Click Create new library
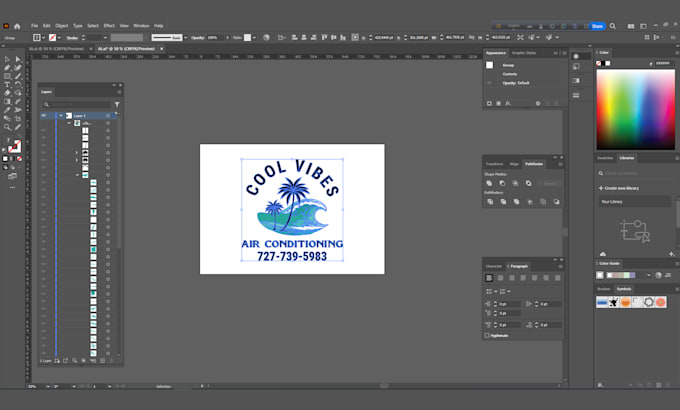680x410 pixels. pyautogui.click(x=618, y=188)
